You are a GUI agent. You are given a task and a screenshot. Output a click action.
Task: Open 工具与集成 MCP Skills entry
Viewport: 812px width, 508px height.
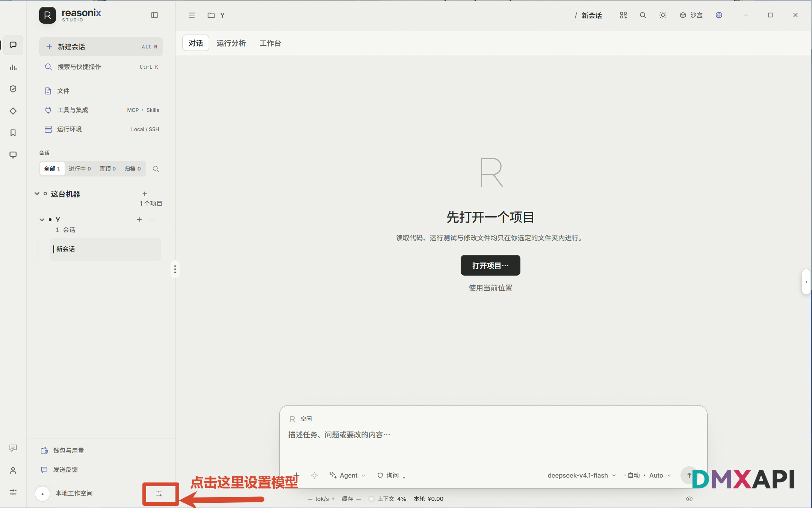tap(101, 110)
